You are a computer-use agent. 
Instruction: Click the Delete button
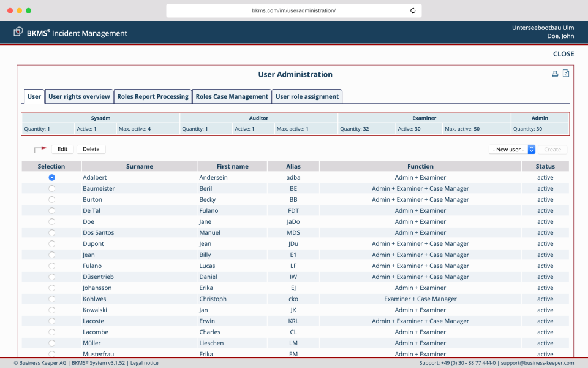91,149
